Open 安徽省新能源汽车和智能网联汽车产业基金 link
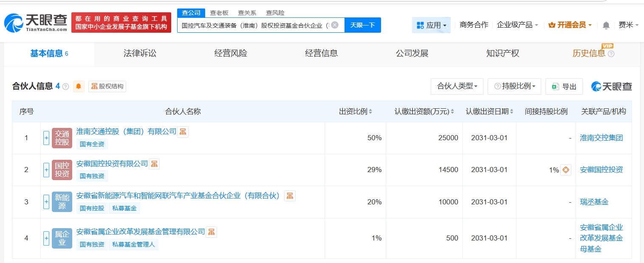 (x=178, y=196)
